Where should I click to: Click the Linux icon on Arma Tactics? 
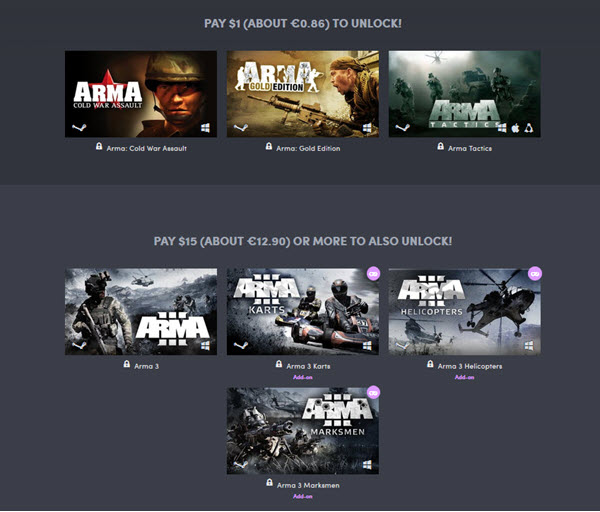[x=530, y=129]
